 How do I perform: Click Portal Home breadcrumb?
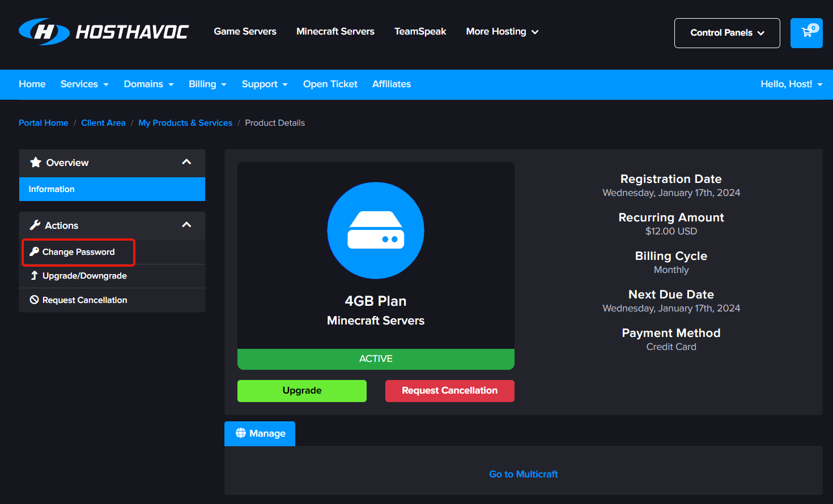(x=44, y=123)
